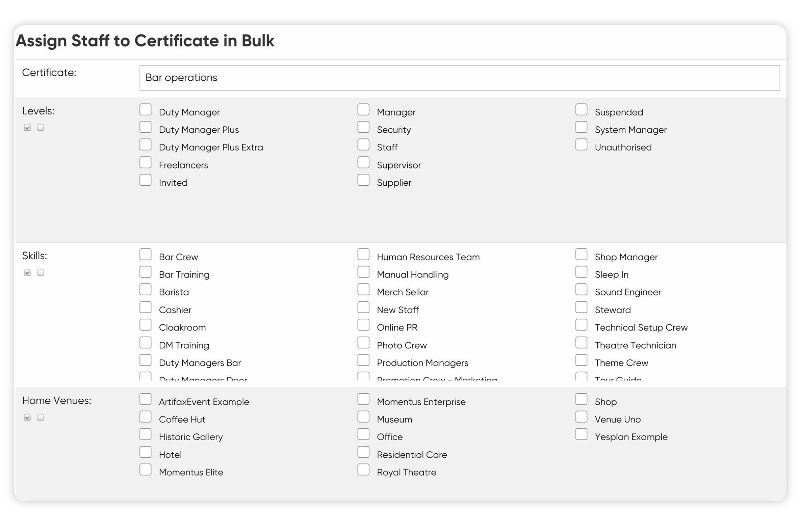Select the Coffee Hut venue checkbox

(146, 417)
